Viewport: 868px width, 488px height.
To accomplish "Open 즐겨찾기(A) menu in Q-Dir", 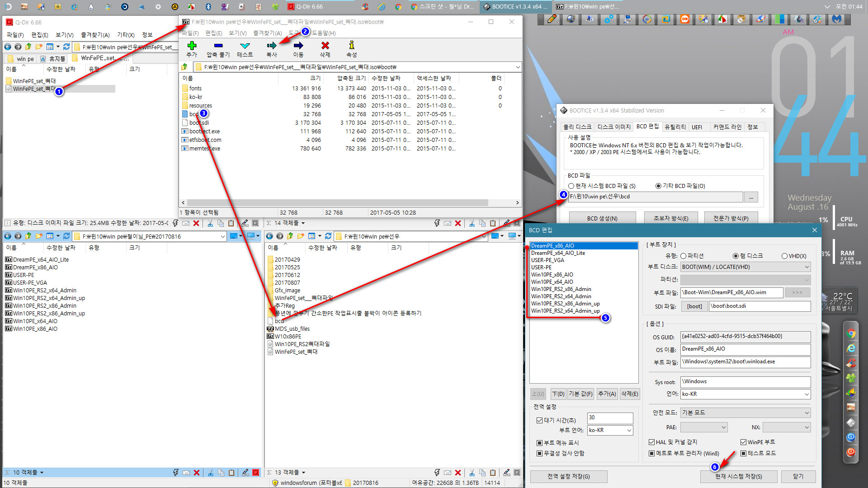I will coord(95,35).
